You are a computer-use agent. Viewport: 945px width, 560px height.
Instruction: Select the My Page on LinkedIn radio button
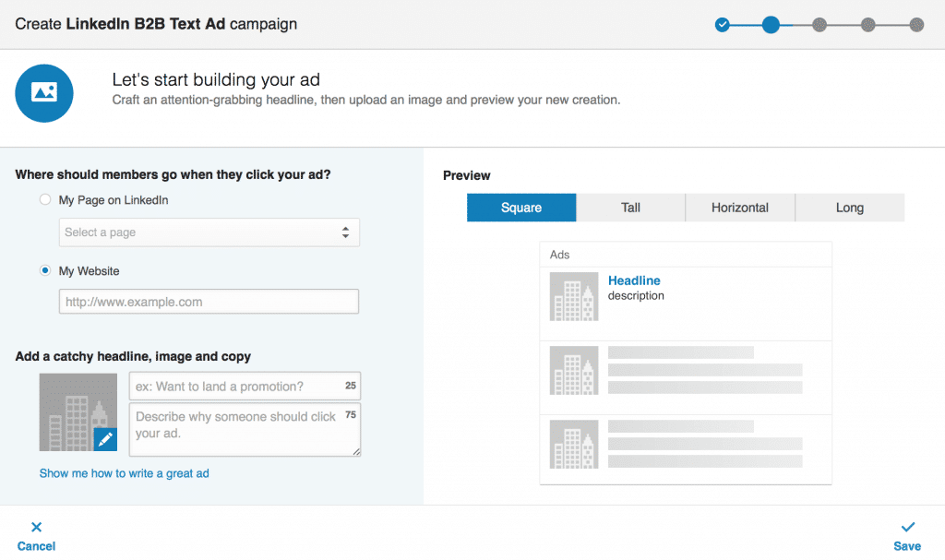pos(45,199)
